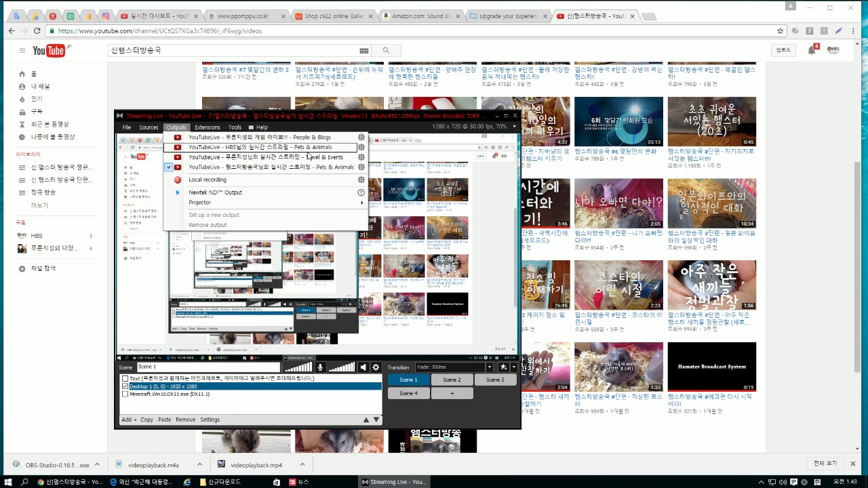The height and width of the screenshot is (488, 868).
Task: Open the YouTube hamburger guide menu
Action: pyautogui.click(x=22, y=51)
